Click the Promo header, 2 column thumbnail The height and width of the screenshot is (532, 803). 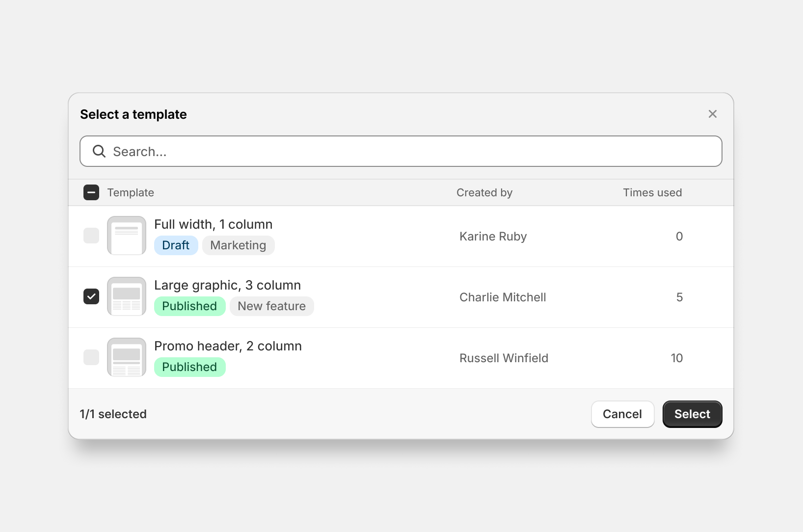pyautogui.click(x=127, y=357)
